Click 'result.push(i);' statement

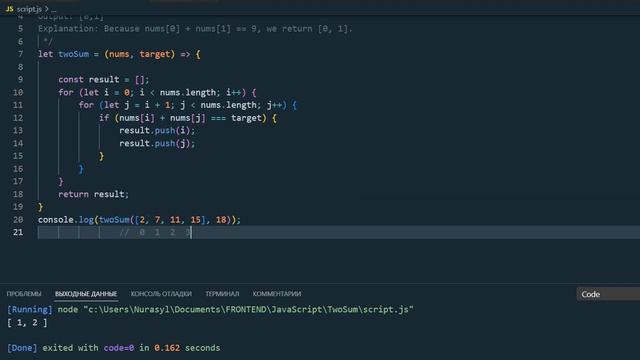pos(157,131)
